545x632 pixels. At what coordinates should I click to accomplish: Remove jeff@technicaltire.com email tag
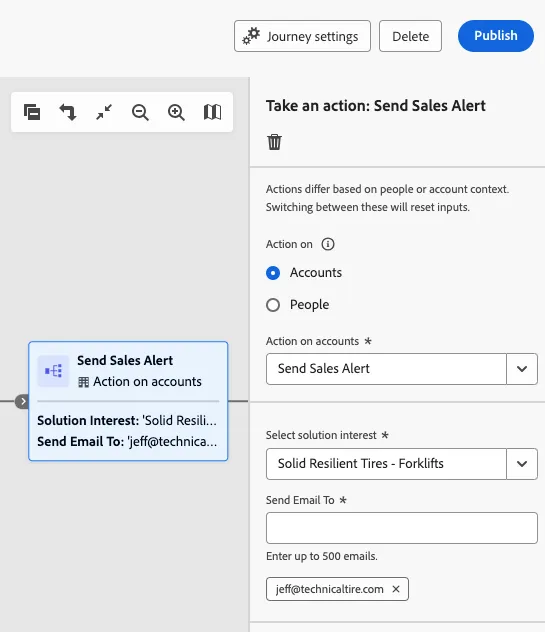[x=396, y=589]
